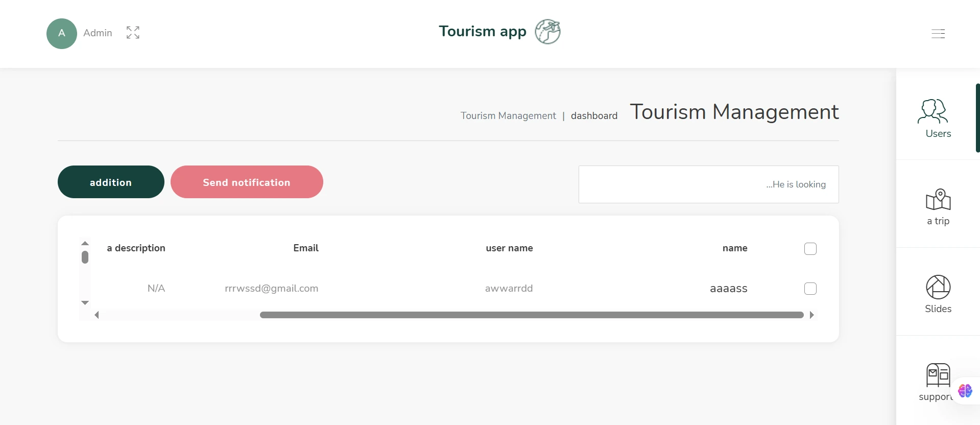Screen dimensions: 980x425
Task: Click the Send notification button
Action: point(247,182)
